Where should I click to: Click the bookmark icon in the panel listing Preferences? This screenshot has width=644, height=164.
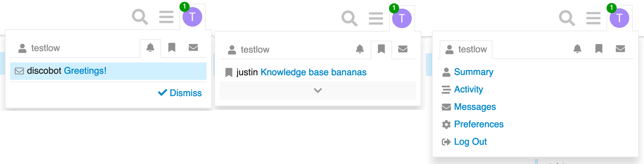(x=599, y=49)
